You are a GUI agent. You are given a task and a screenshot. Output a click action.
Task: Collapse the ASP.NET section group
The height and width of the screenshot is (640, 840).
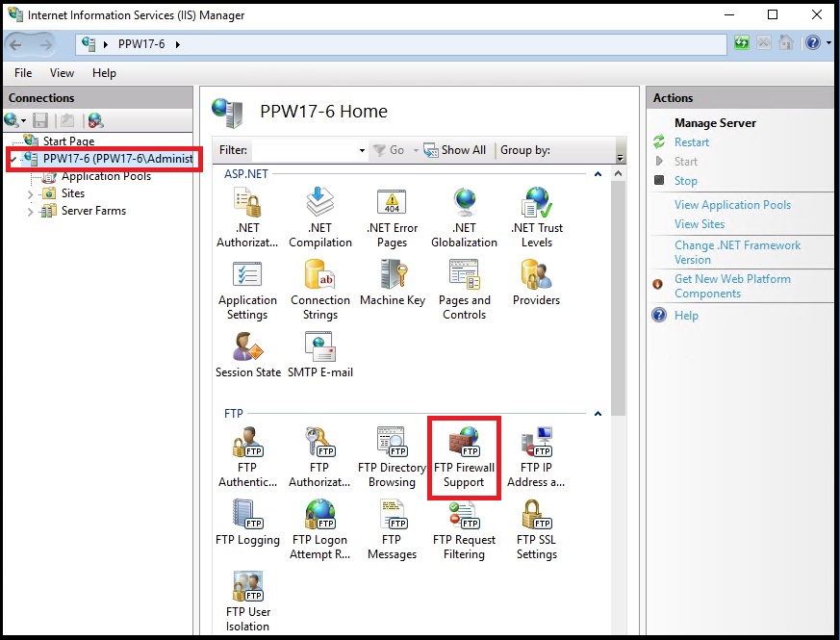pos(598,174)
